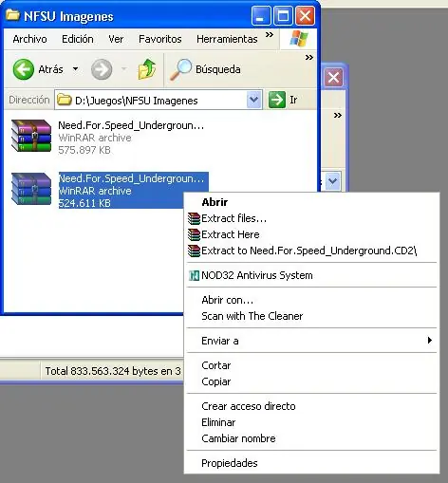
Task: Open the Herramientas menu
Action: click(x=227, y=39)
